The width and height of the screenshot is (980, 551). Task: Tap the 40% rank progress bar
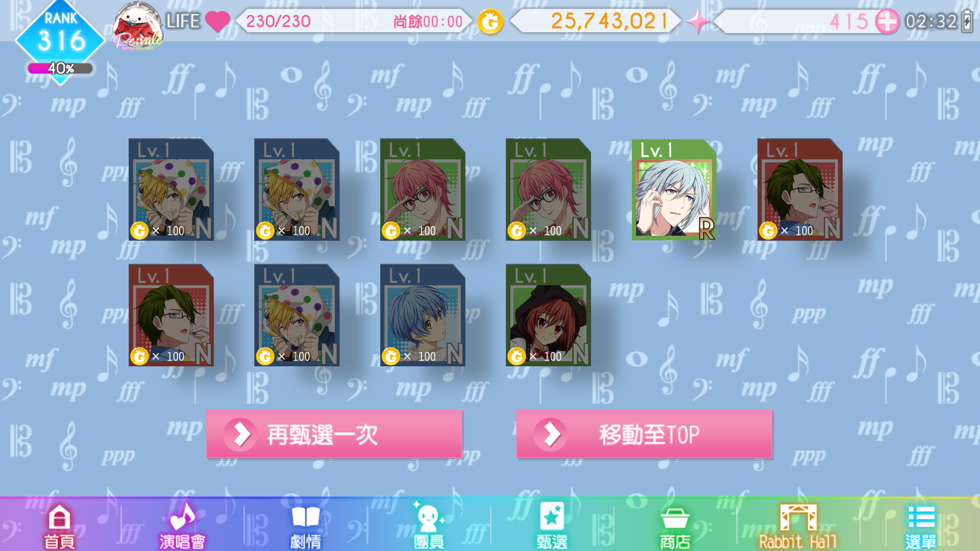[60, 68]
